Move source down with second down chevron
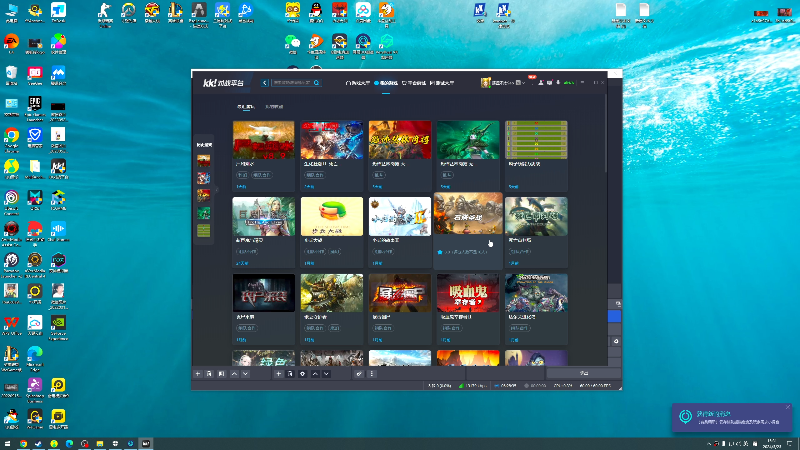Image resolution: width=800 pixels, height=450 pixels. (x=326, y=374)
